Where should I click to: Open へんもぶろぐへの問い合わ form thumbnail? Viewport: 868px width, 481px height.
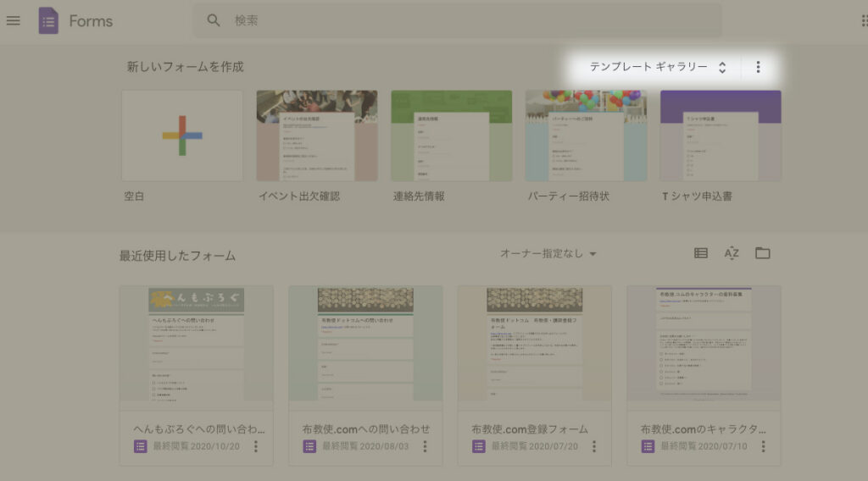(x=197, y=343)
